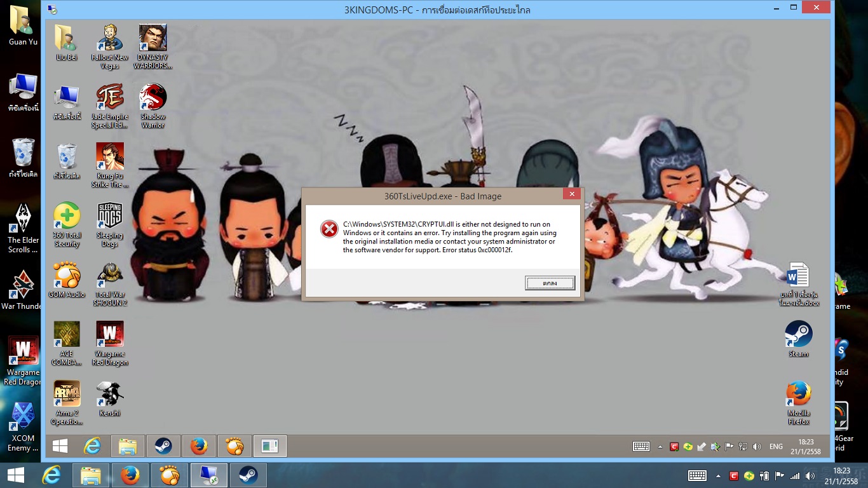This screenshot has width=868, height=488.
Task: Select the Dynasty Warriors game shortcut
Action: pos(153,47)
